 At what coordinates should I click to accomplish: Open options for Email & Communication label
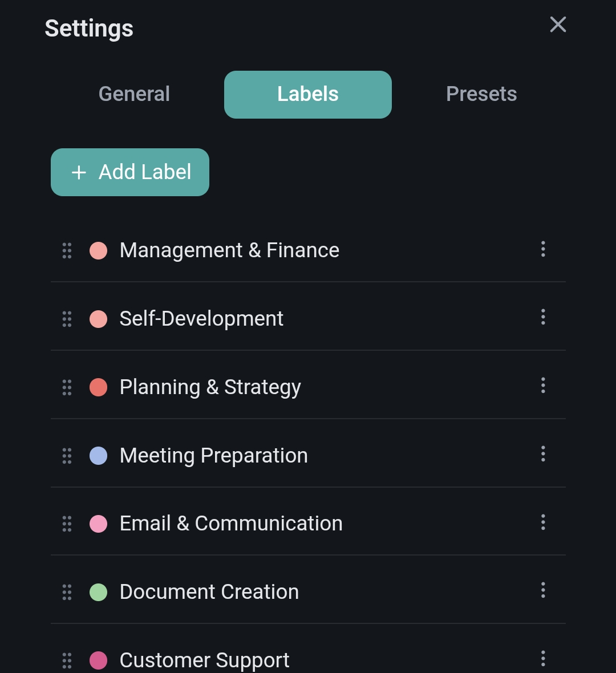tap(542, 522)
